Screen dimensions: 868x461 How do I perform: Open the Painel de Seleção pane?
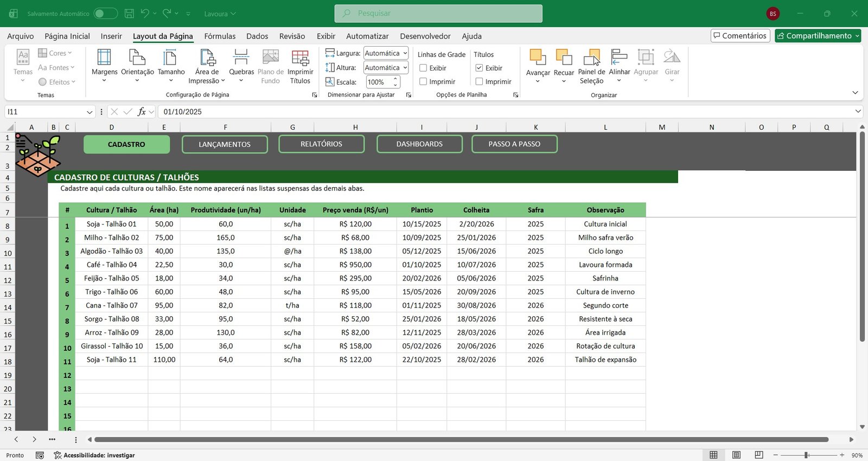591,66
